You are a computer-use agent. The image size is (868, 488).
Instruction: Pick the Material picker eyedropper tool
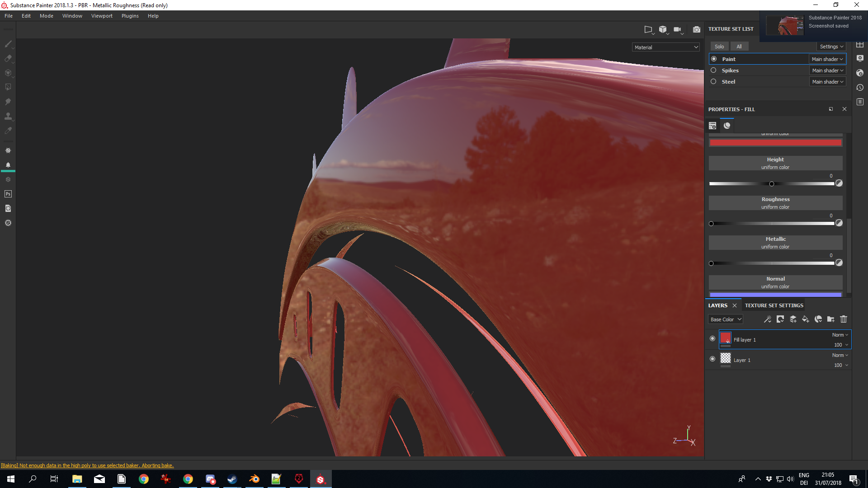tap(8, 131)
